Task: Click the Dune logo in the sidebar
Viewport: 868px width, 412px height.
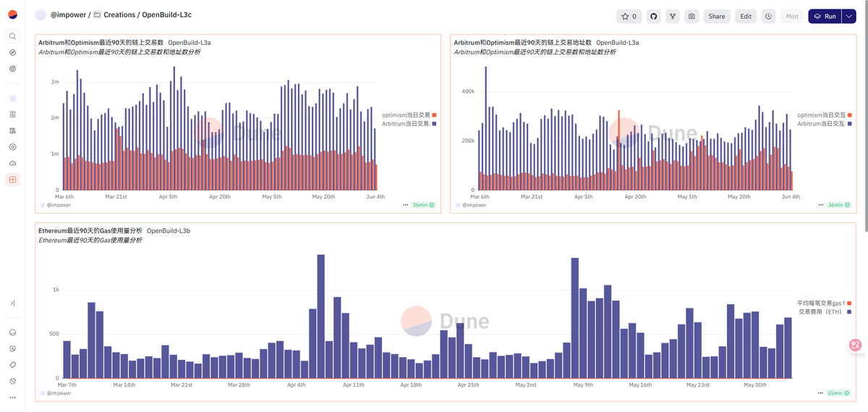Action: point(12,14)
